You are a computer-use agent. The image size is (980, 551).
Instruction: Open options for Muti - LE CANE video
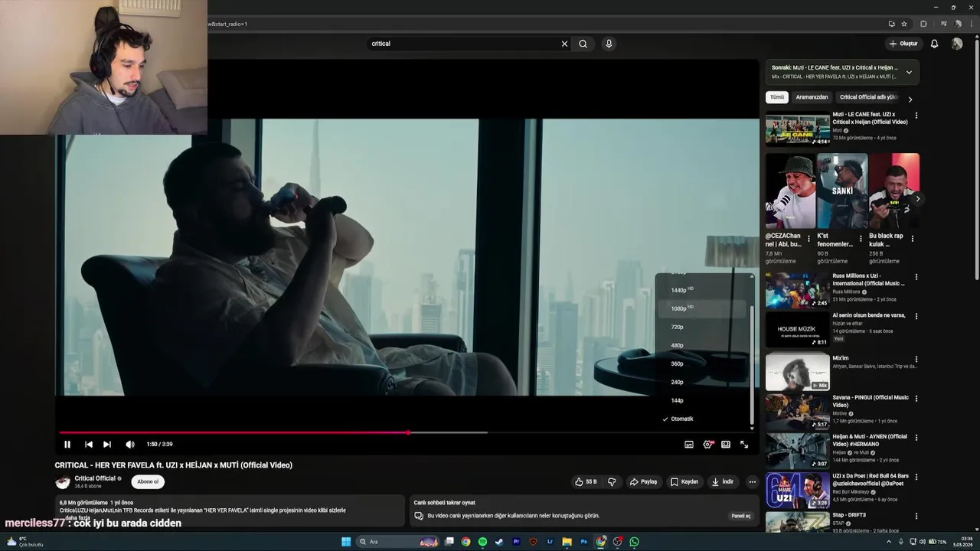pyautogui.click(x=916, y=116)
